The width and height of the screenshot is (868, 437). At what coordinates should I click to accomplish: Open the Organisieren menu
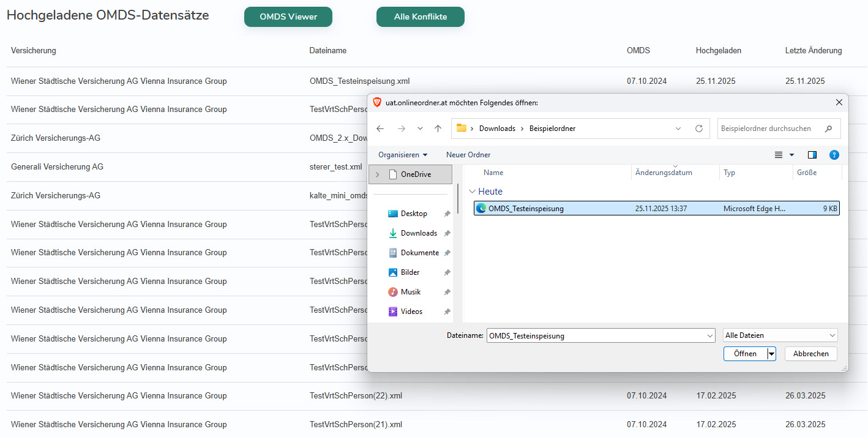[403, 155]
